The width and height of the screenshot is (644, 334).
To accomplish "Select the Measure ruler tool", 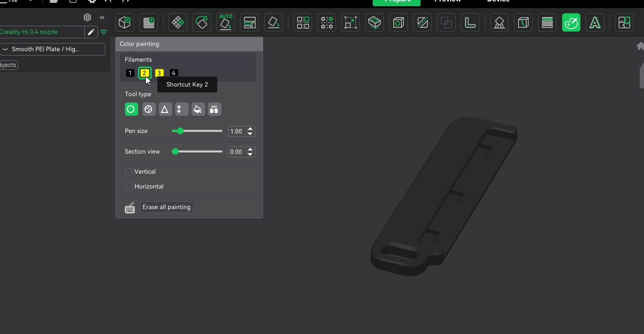I will pyautogui.click(x=470, y=22).
